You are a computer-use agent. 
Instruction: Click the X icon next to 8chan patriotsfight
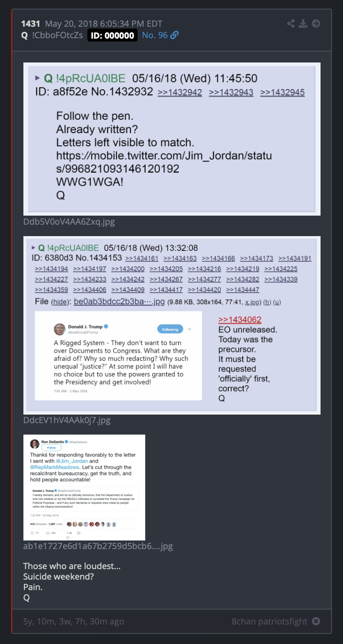pyautogui.click(x=316, y=621)
